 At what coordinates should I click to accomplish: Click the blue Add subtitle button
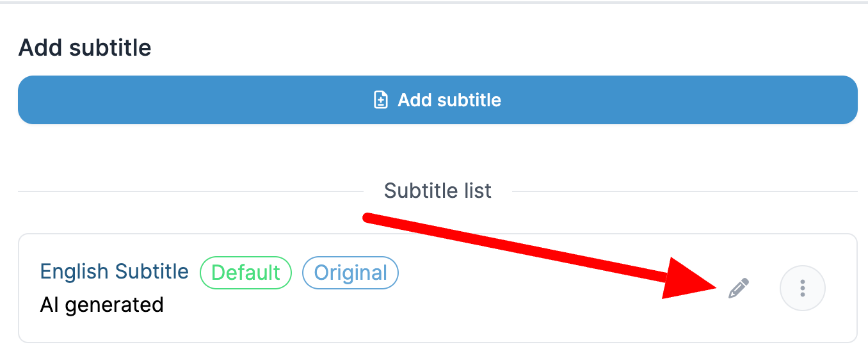pos(437,100)
